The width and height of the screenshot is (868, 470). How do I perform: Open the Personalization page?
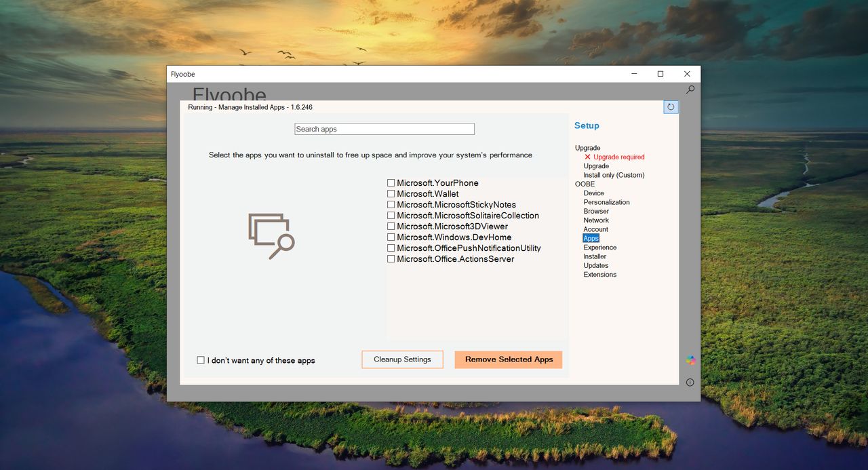[606, 202]
